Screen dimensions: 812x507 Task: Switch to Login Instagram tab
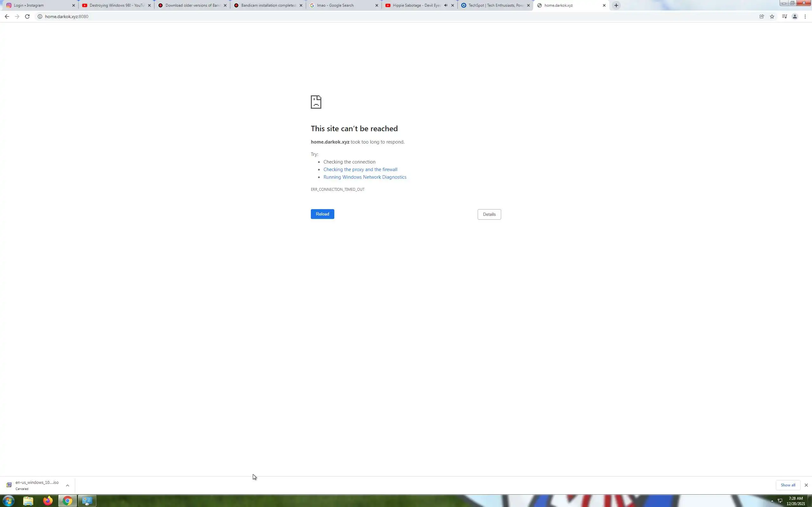point(37,5)
